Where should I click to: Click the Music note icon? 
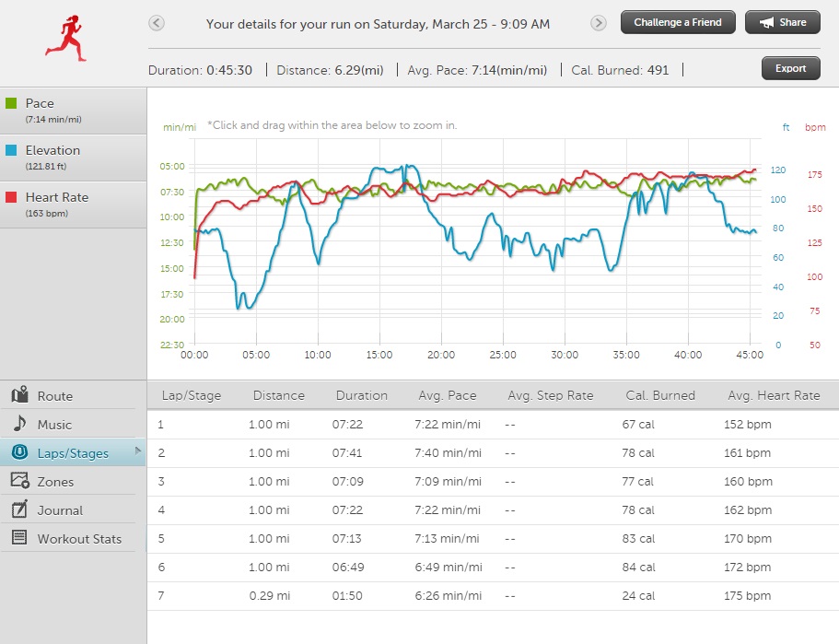click(19, 424)
